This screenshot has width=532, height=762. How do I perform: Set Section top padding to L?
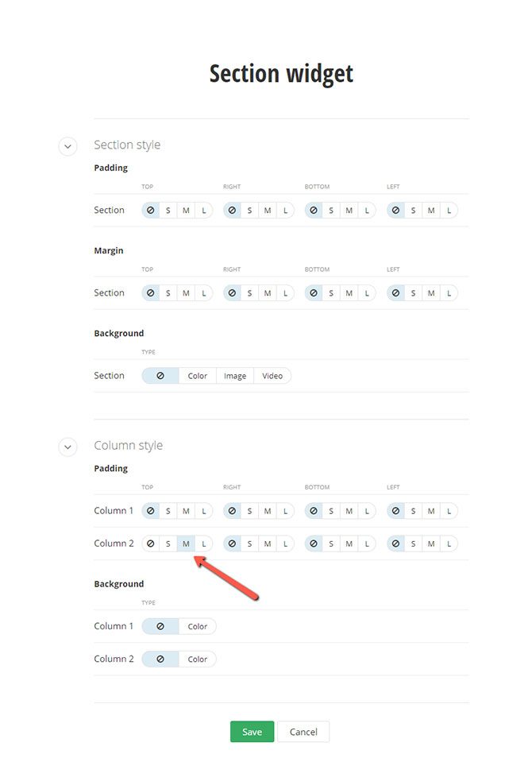(x=204, y=211)
